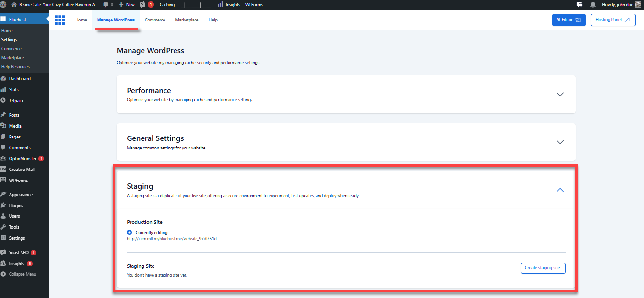Click the john.doe profile avatar thumbnail
The height and width of the screenshot is (298, 644).
click(x=637, y=4)
